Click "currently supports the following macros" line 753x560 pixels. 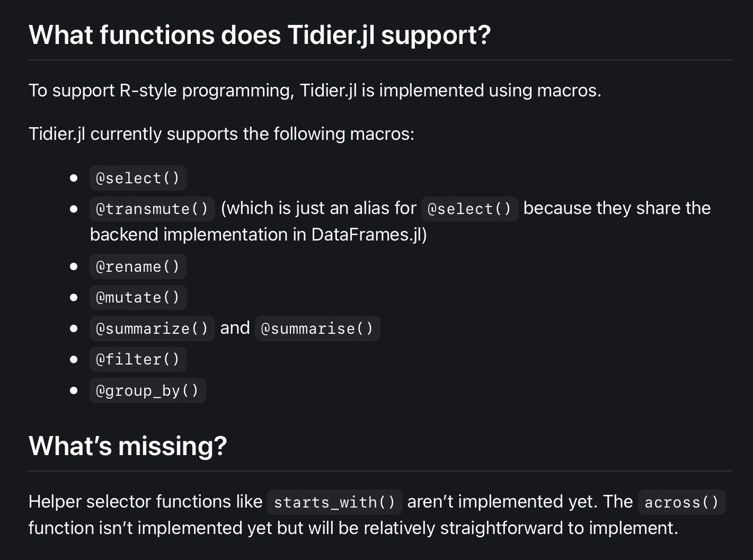(x=252, y=134)
